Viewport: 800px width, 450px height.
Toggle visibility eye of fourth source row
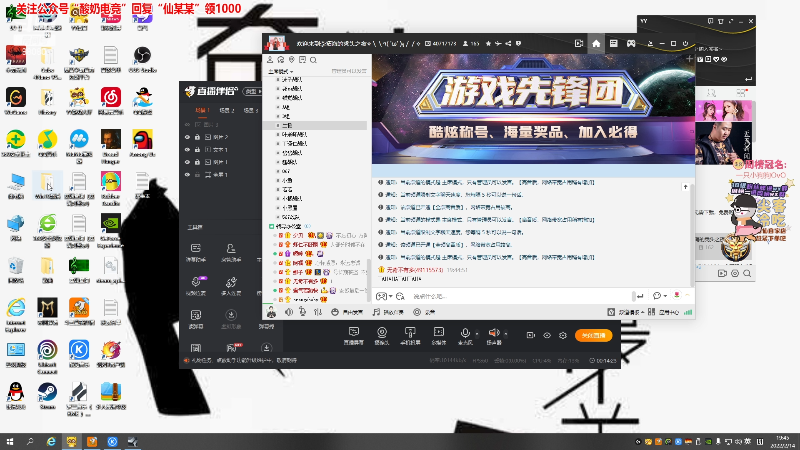pyautogui.click(x=187, y=162)
